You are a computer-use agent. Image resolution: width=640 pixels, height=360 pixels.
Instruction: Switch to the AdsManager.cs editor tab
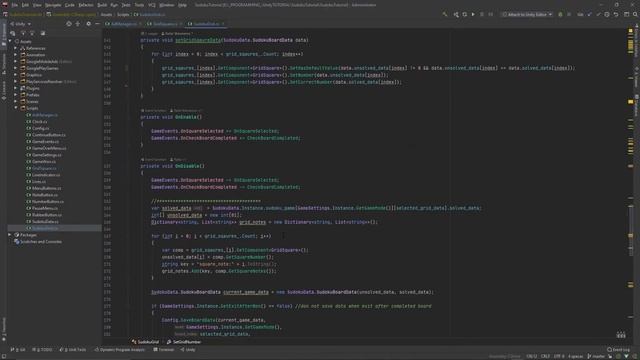click(x=123, y=24)
